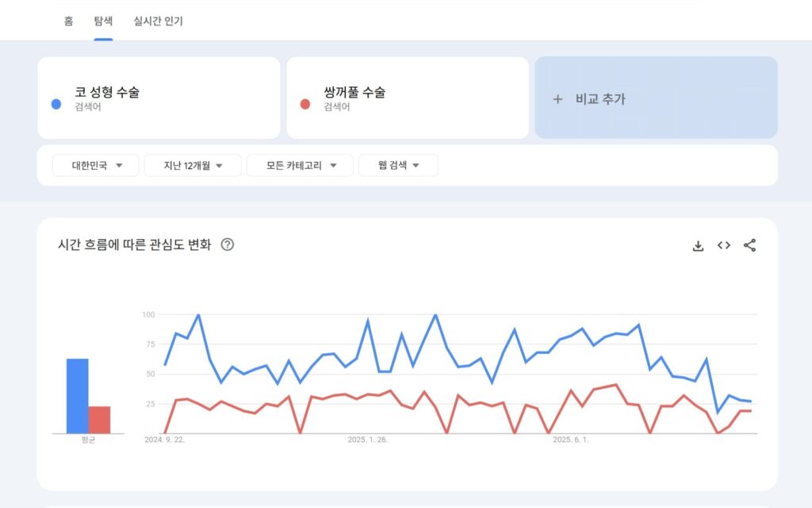Screen dimensions: 812x508
Task: Switch to the 실시간 인기 tab
Action: point(158,21)
